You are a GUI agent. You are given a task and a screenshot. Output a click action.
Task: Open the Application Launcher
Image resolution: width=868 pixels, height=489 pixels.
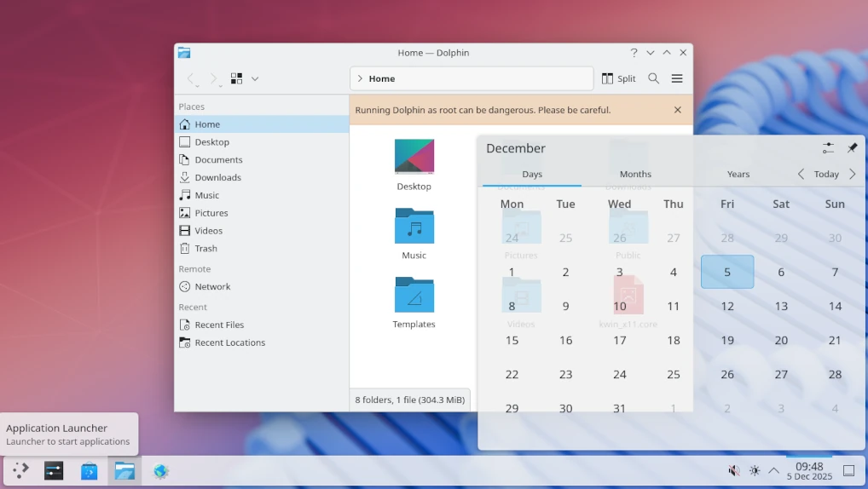(20, 471)
